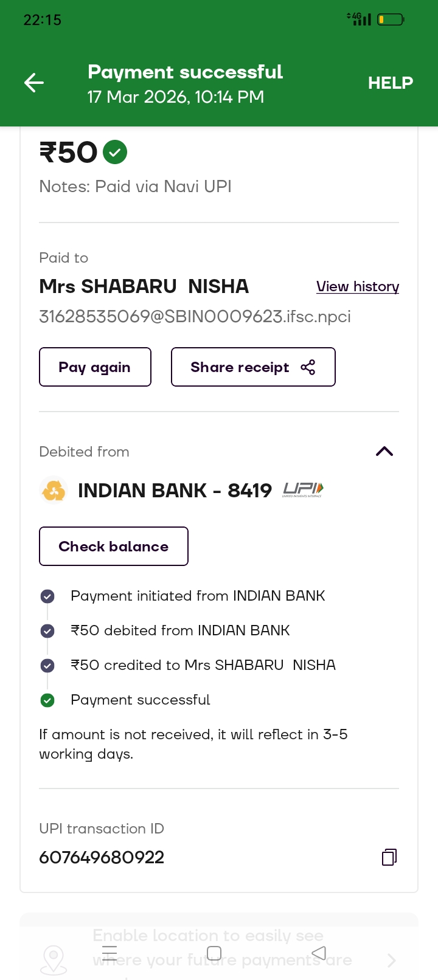Tap the Android recent apps menu icon
The height and width of the screenshot is (980, 438).
coord(109,953)
